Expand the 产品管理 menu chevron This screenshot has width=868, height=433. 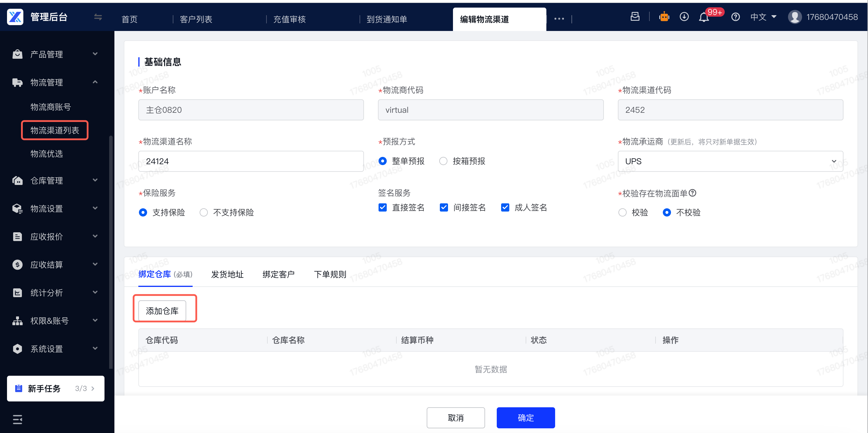[x=95, y=54]
